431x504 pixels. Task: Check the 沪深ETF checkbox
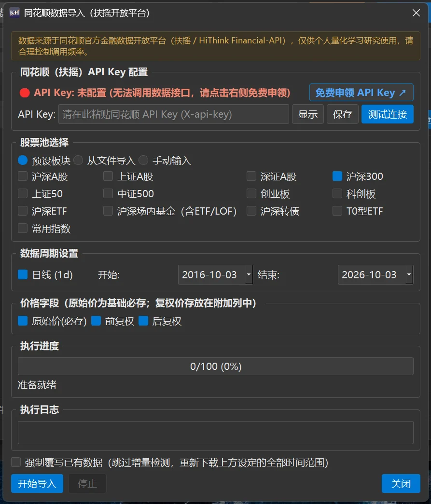click(23, 211)
